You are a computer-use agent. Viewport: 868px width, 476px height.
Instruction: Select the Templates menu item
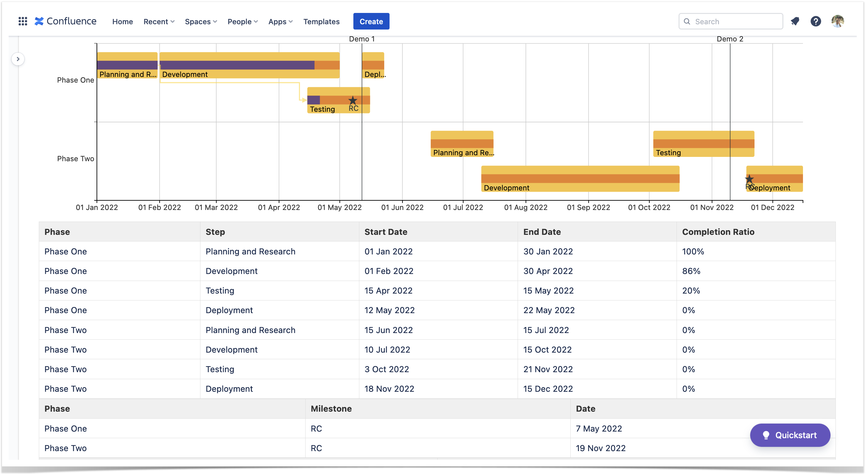[321, 21]
